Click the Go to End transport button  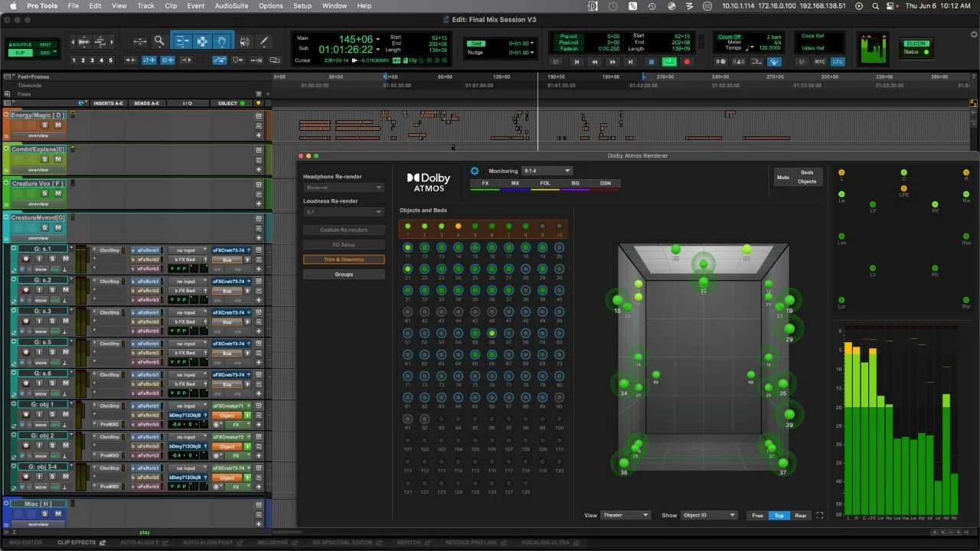pyautogui.click(x=630, y=62)
